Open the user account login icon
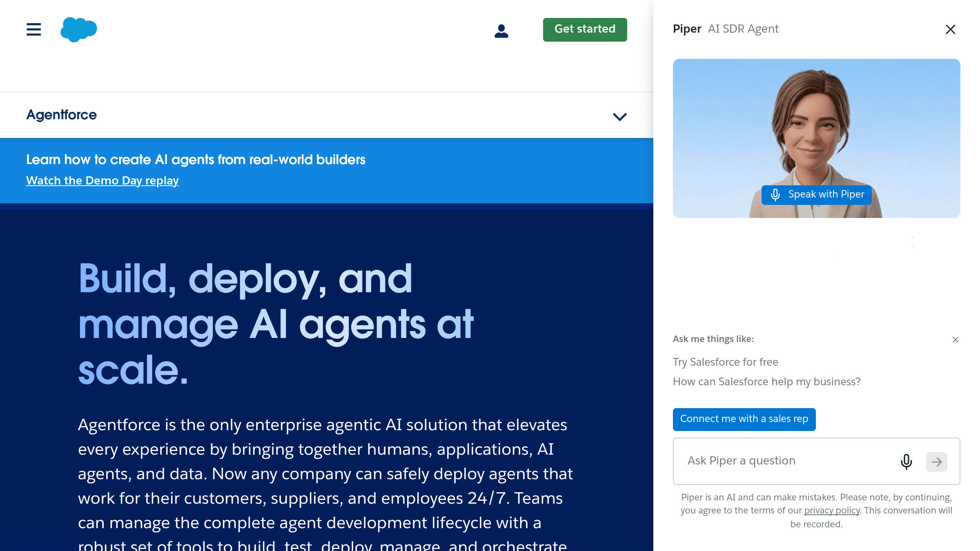Screen dimensions: 980x551 [x=501, y=31]
